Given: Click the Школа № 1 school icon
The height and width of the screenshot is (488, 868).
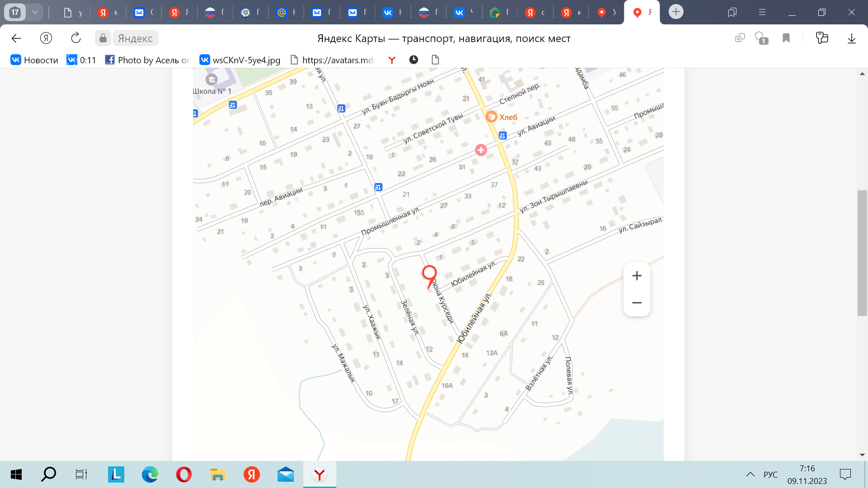Looking at the screenshot, I should [x=211, y=80].
